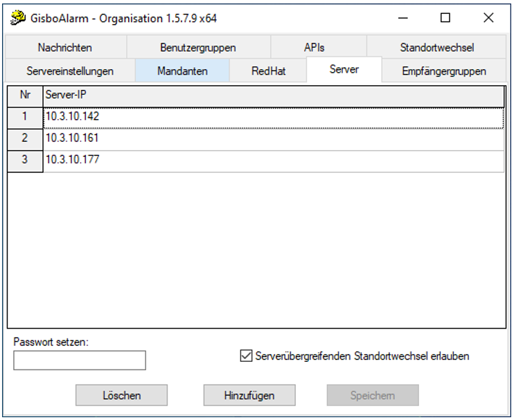This screenshot has height=420, width=514.
Task: Open the Nachrichten tab
Action: pyautogui.click(x=66, y=48)
